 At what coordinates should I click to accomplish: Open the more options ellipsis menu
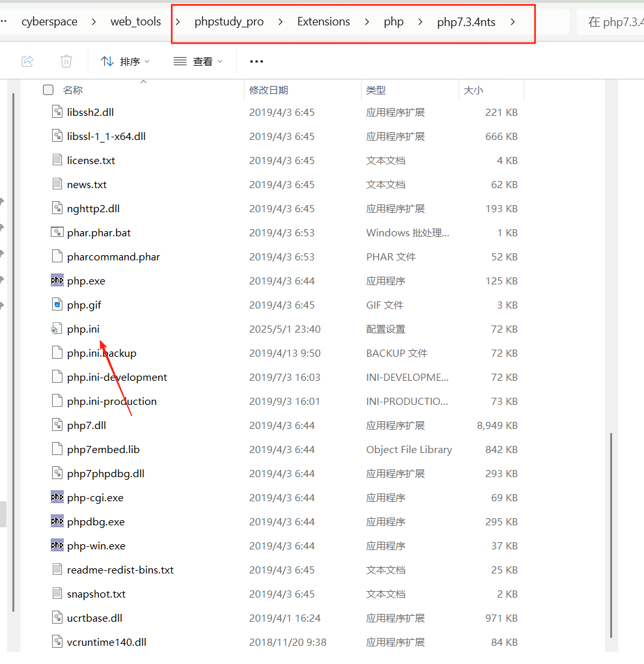[x=256, y=61]
